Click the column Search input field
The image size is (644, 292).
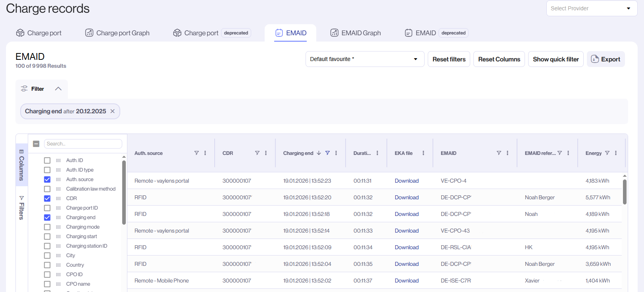pos(83,144)
